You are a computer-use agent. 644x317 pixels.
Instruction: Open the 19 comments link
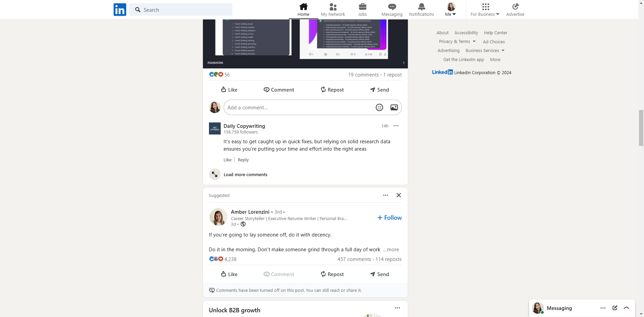click(364, 75)
